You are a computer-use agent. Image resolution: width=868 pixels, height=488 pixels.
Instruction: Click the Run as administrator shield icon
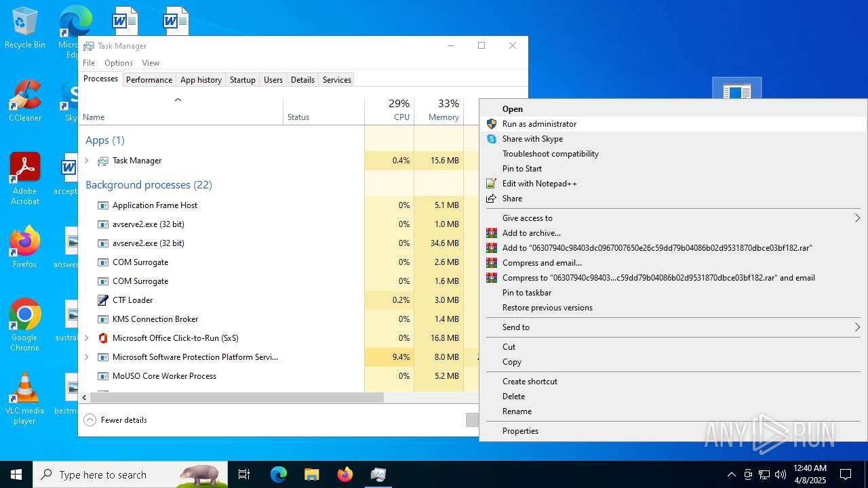click(492, 124)
